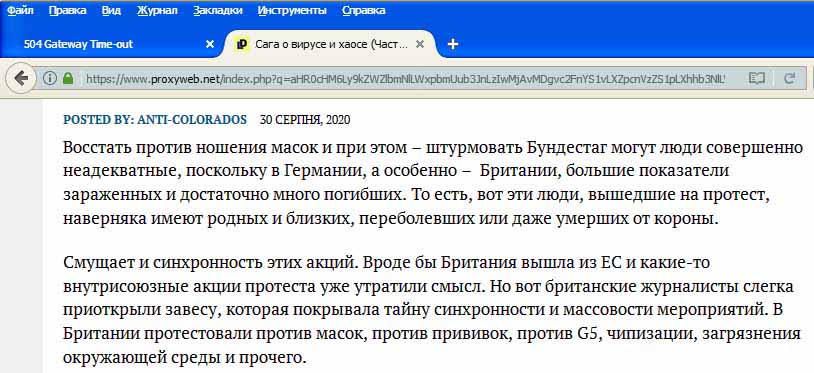
Task: Click the paragraph starting 'Смущает и синхронность'
Action: (x=431, y=310)
